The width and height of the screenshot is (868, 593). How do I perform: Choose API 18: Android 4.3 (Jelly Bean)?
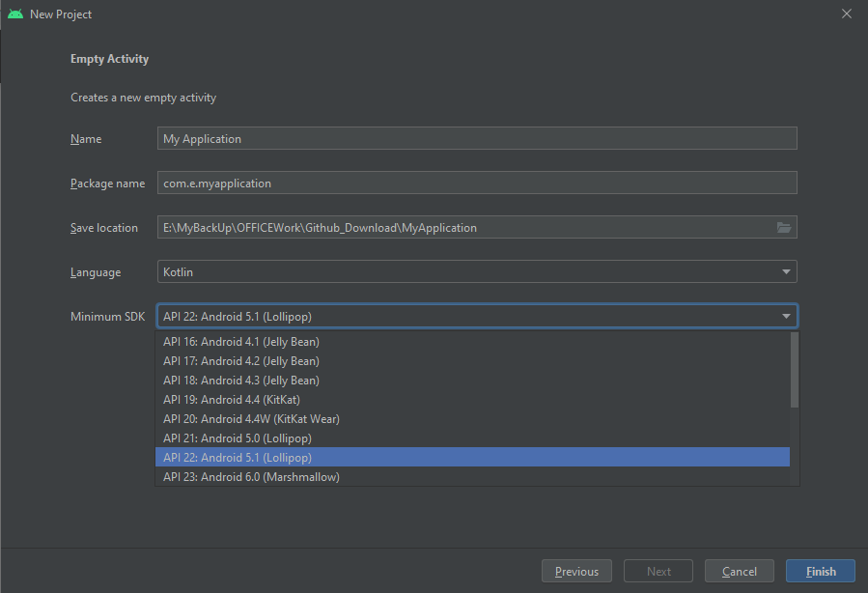473,381
